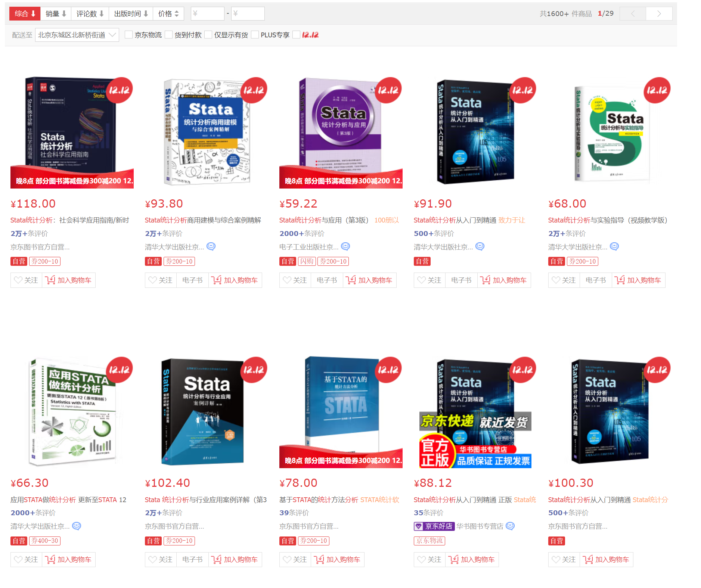Click the cart icon for the ¥78.00 book

[319, 559]
